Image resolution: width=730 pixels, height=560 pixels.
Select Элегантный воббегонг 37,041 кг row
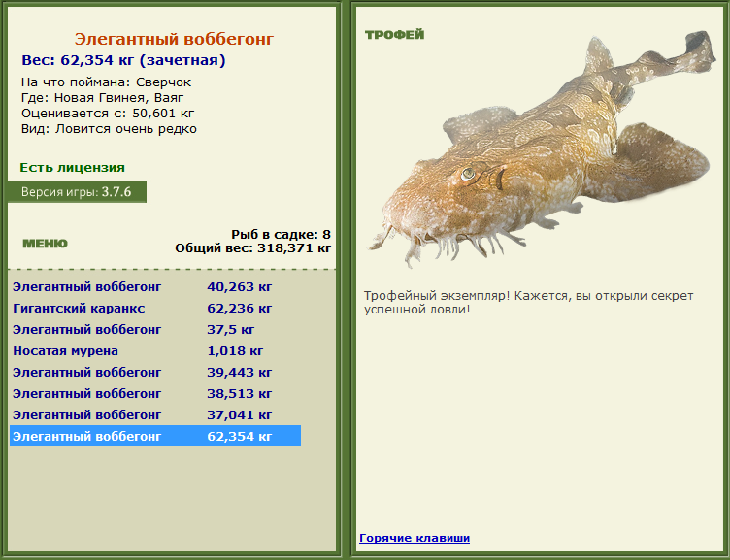click(155, 414)
